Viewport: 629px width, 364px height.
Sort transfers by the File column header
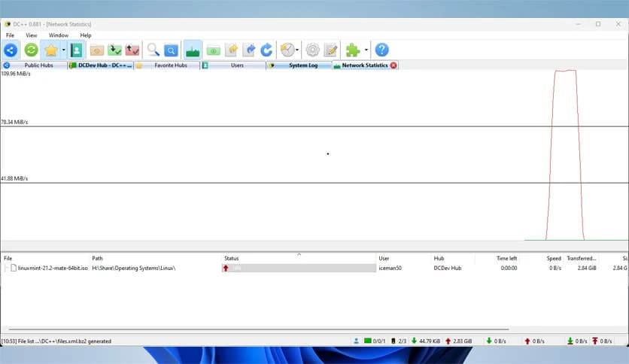(x=45, y=259)
